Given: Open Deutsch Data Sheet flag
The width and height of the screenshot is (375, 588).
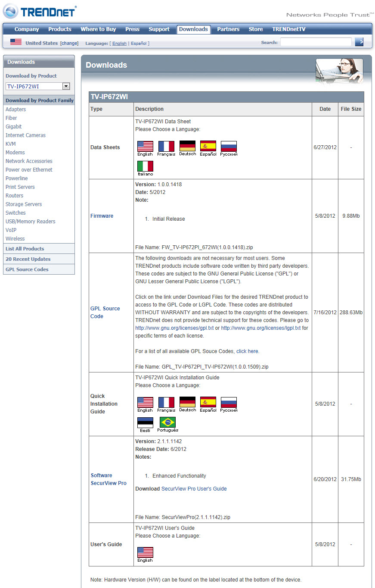Looking at the screenshot, I should [187, 146].
